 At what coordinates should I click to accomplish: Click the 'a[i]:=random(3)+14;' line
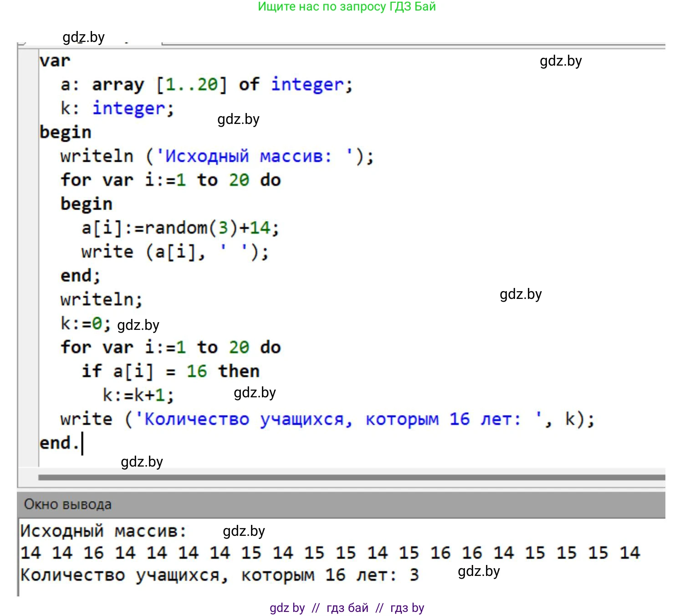point(180,228)
